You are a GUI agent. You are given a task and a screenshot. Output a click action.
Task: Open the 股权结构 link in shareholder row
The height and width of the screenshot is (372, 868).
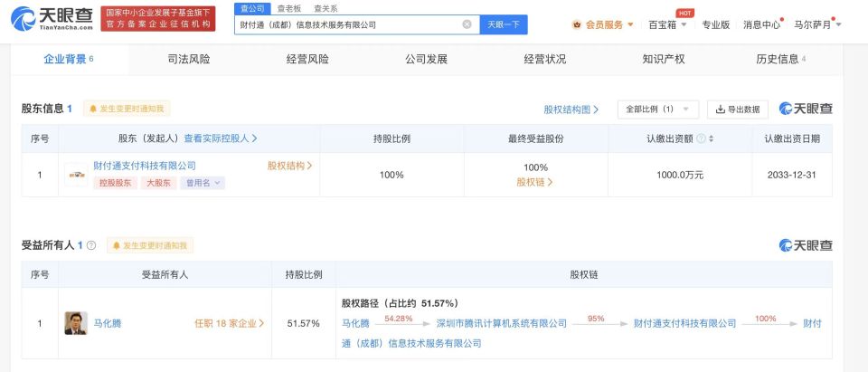point(289,166)
